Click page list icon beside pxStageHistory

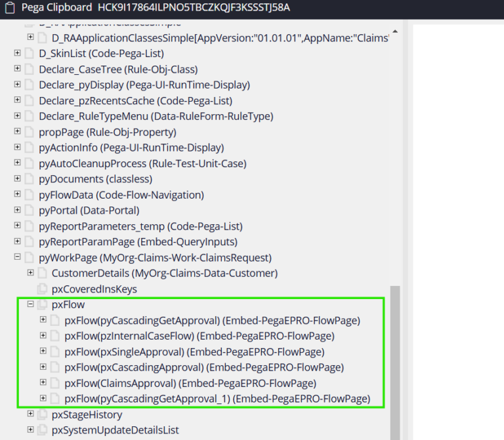[x=42, y=414]
